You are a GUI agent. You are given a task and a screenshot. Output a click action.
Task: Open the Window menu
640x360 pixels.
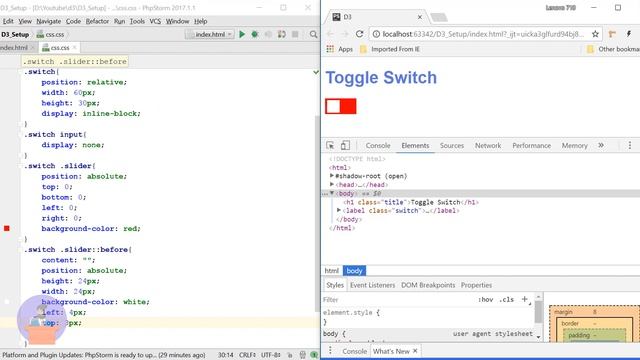177,21
